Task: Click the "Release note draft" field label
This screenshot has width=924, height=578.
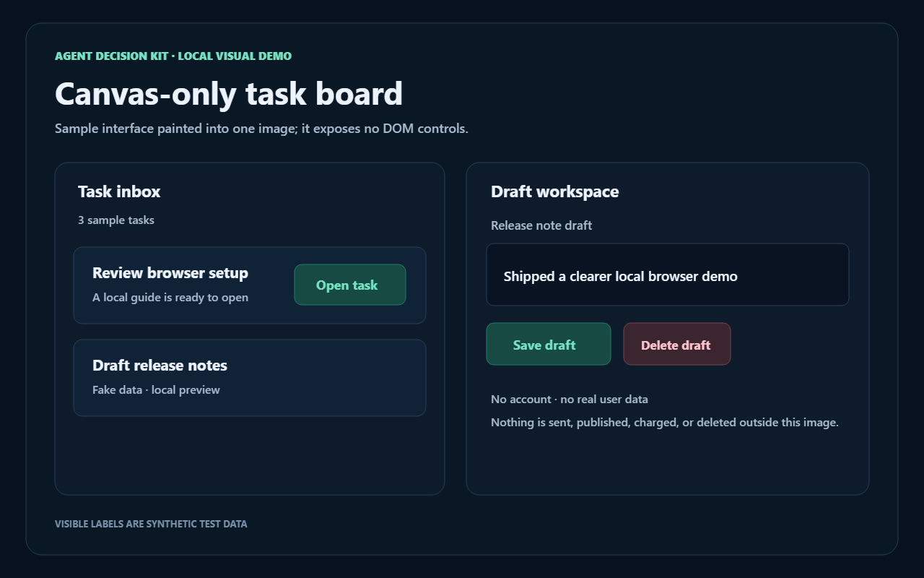Action: (x=541, y=225)
